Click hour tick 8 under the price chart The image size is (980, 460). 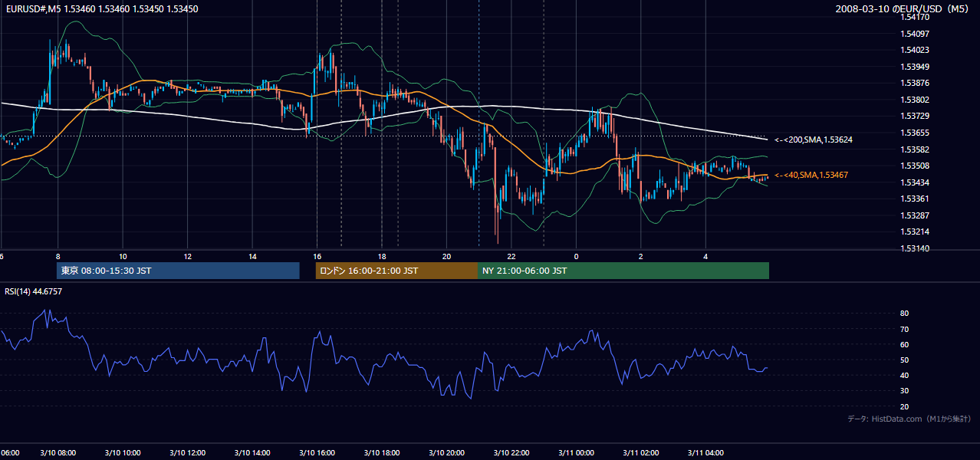(x=58, y=256)
